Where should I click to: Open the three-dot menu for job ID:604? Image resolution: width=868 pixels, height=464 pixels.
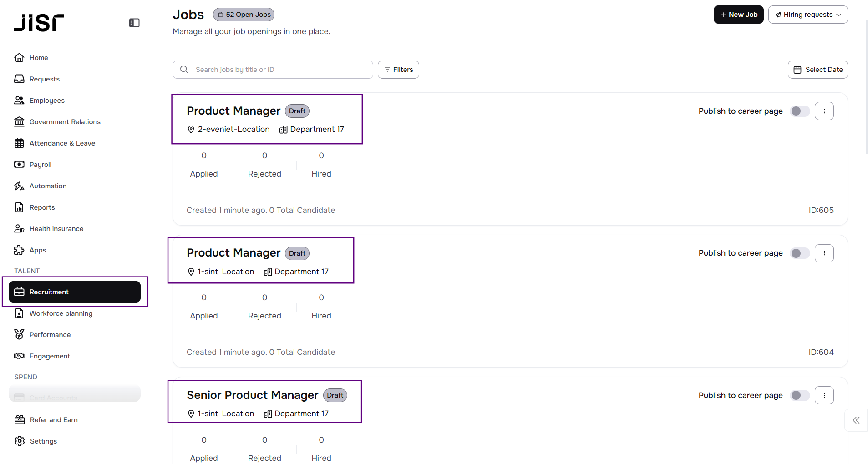824,253
